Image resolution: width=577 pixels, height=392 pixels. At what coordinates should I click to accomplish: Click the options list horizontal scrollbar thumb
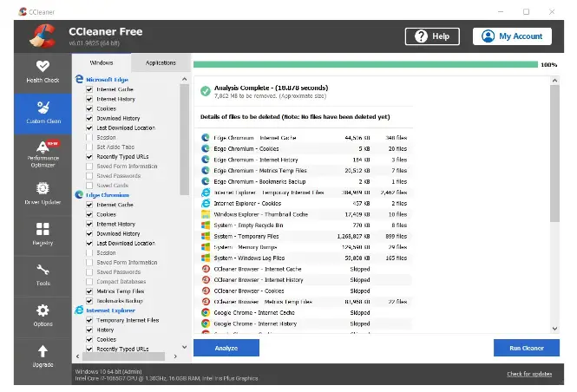pos(123,356)
